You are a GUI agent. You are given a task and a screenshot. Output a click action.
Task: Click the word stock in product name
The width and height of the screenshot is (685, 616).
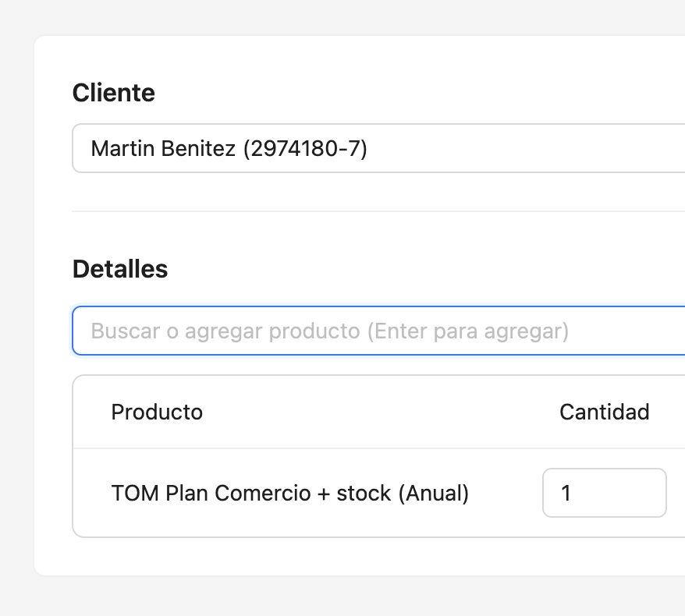[x=364, y=494]
